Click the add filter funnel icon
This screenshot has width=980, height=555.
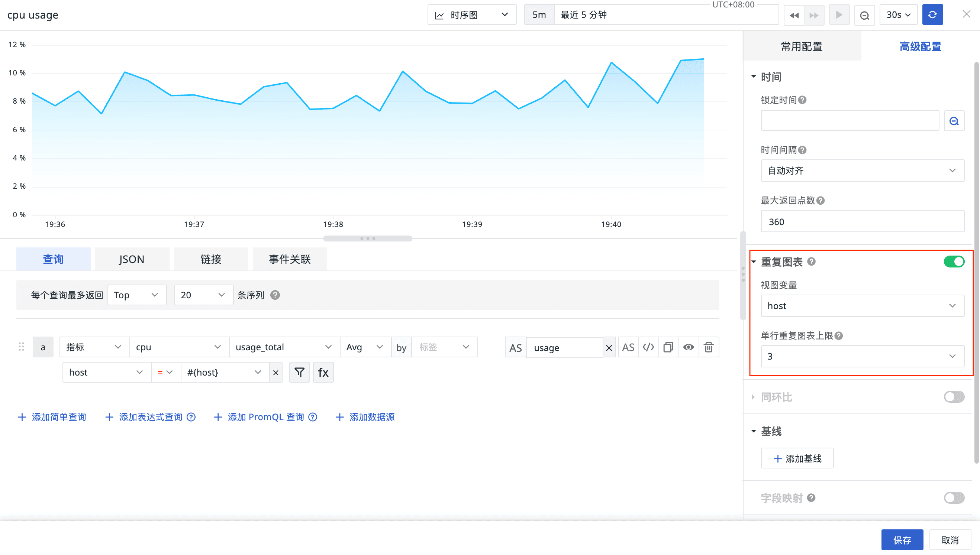point(299,372)
